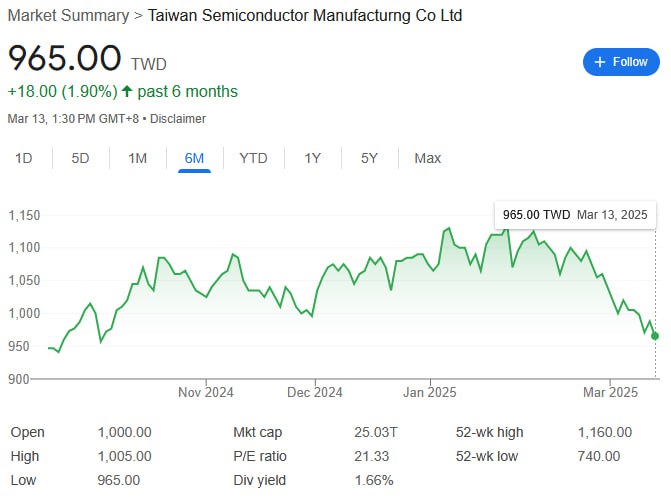Viewport: 671px width, 502px height.
Task: Click the 965.00 TWD chart tooltip
Action: [x=574, y=215]
